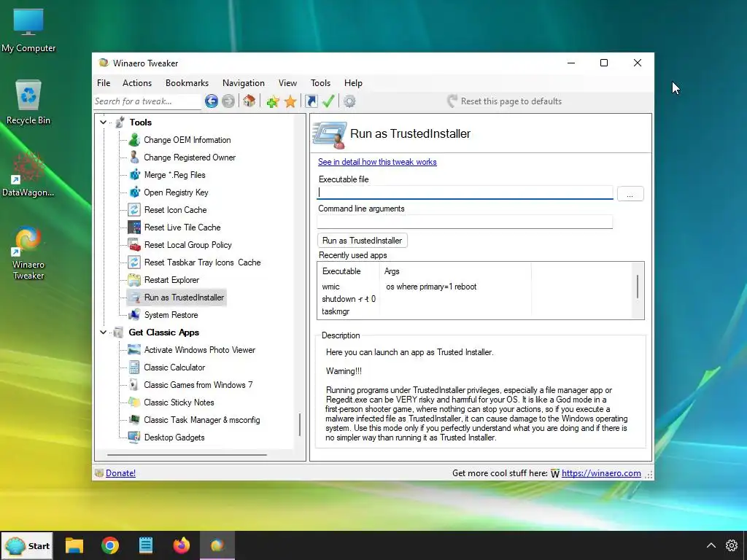Open bookmarks with the yellow star icon

[290, 101]
